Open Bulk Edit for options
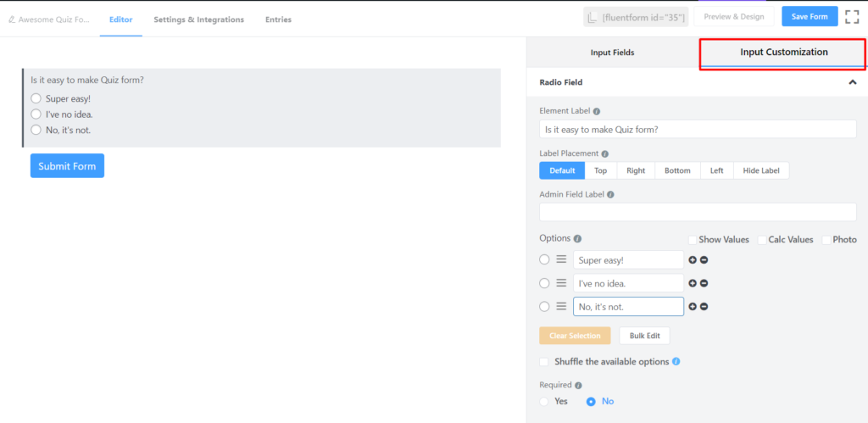This screenshot has height=423, width=868. coord(644,336)
